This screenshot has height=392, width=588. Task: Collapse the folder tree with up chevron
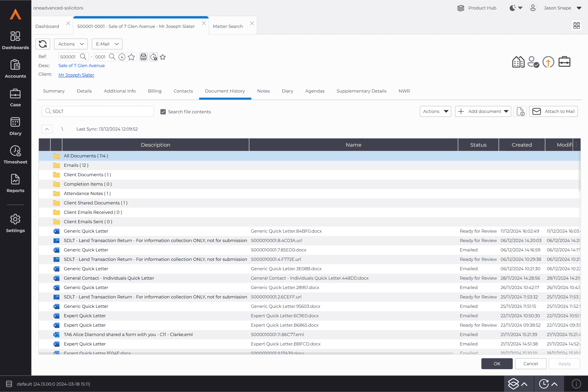[47, 129]
